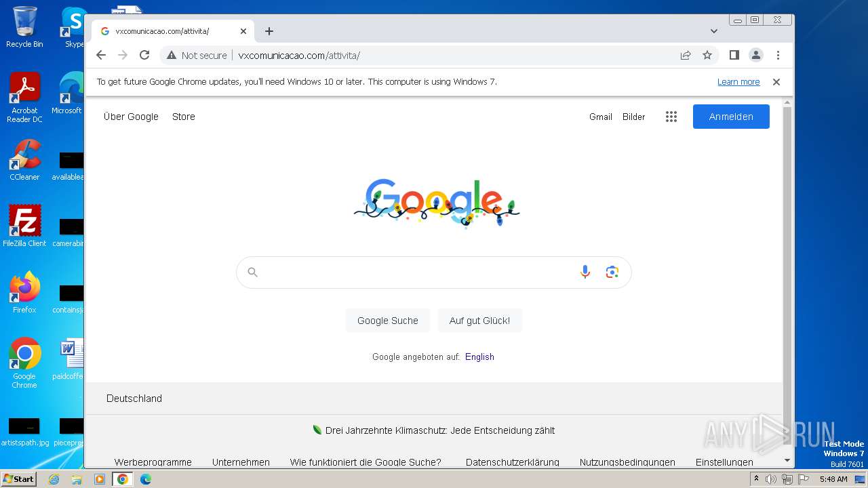Open Einstellungen footer link
Screen dimensions: 868x488
[724, 462]
